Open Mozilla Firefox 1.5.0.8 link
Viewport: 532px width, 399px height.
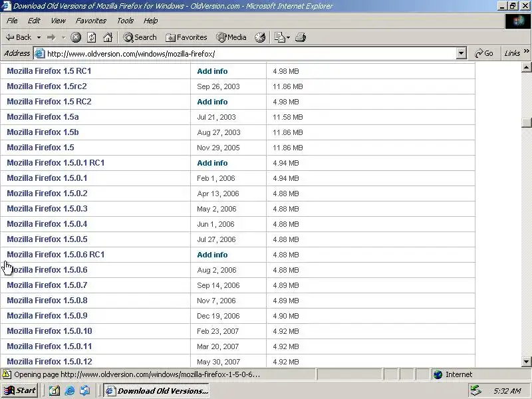[47, 301]
